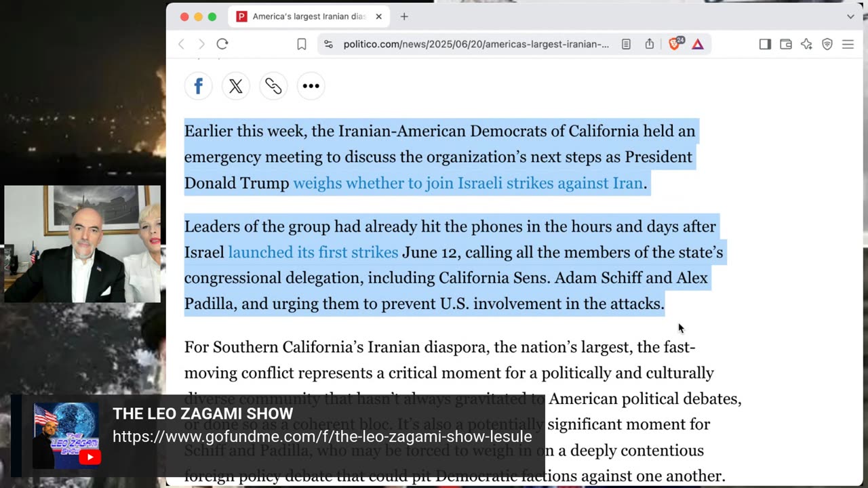Click the gofundme URL in the banner
The image size is (868, 488).
[322, 436]
